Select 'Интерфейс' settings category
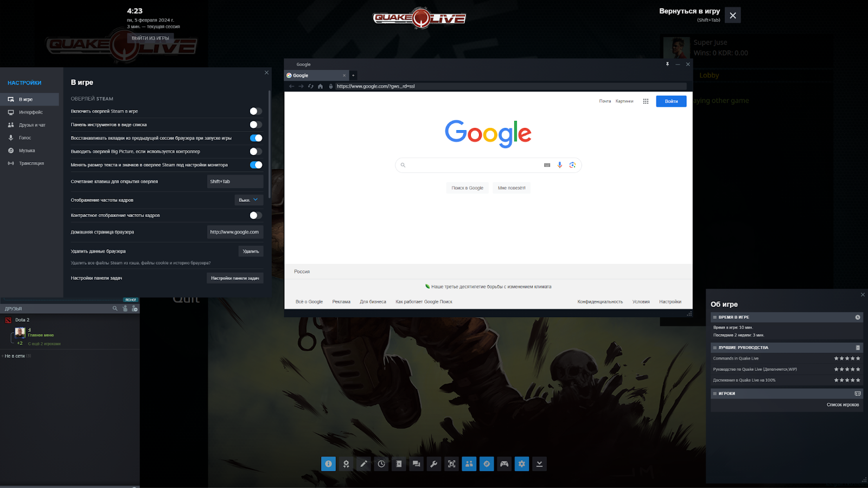 pos(29,112)
